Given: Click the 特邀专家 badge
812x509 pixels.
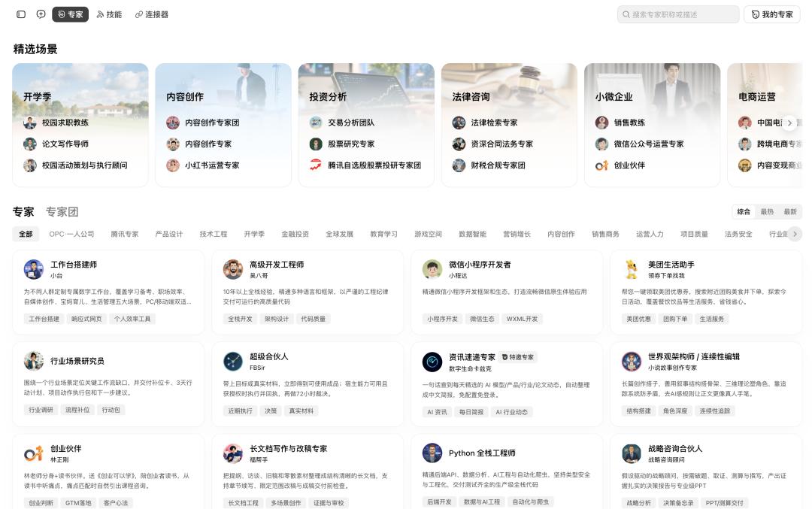Looking at the screenshot, I should point(517,357).
